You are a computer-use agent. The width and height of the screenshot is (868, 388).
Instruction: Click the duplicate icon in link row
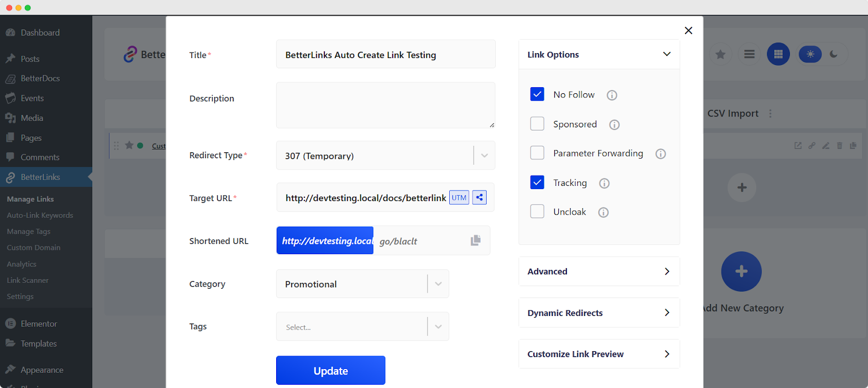[853, 146]
